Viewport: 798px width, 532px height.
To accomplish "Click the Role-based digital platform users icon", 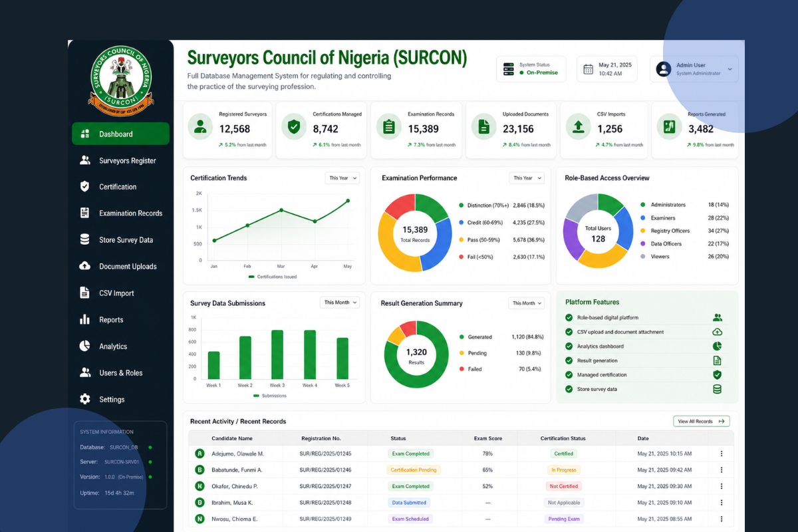I will (x=717, y=318).
